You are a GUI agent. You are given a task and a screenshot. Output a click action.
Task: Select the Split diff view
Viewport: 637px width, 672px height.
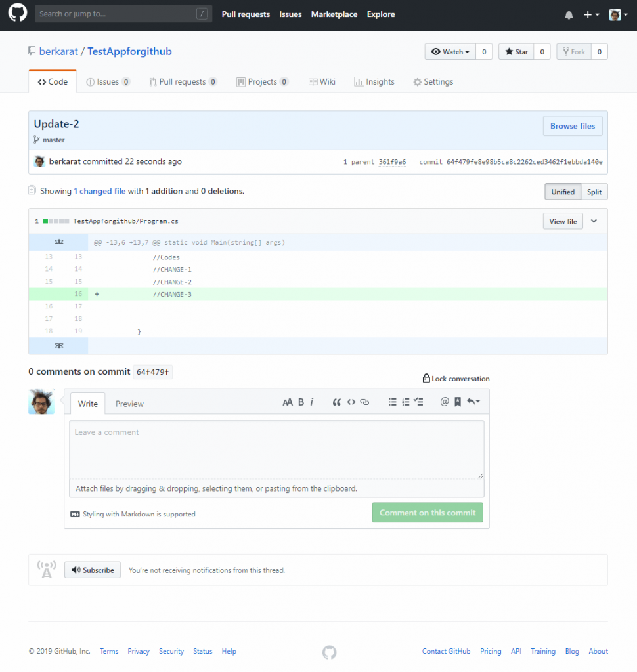[x=594, y=192]
